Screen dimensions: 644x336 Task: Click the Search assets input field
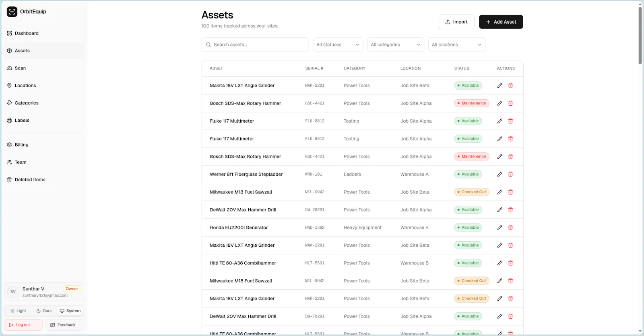pyautogui.click(x=255, y=45)
